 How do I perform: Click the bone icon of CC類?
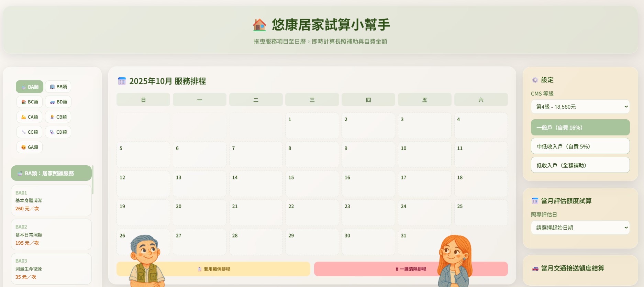click(x=23, y=132)
